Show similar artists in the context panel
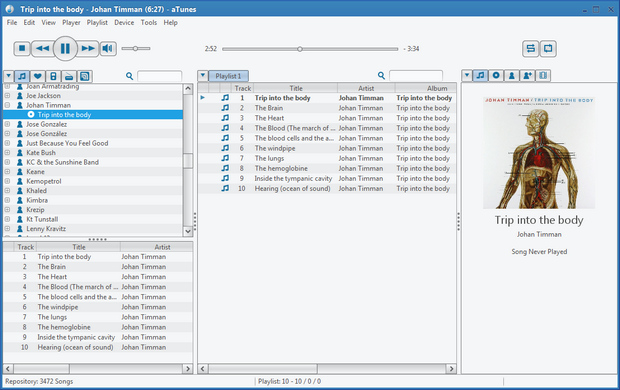The width and height of the screenshot is (620, 390). tap(527, 75)
